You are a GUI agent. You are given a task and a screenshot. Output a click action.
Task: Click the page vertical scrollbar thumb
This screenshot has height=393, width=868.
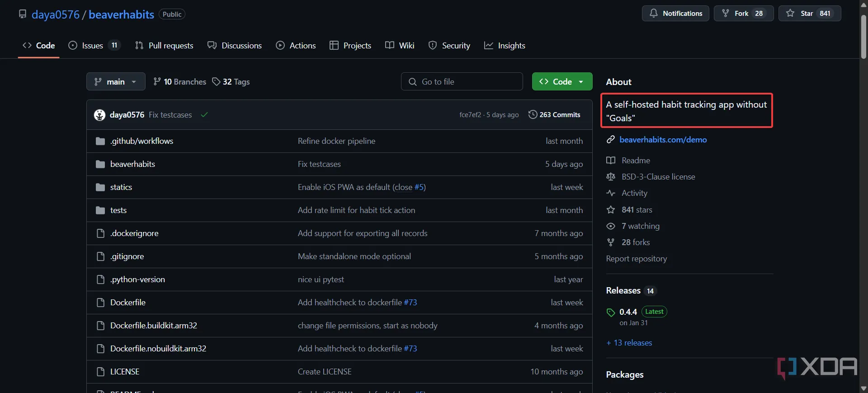pos(864,37)
